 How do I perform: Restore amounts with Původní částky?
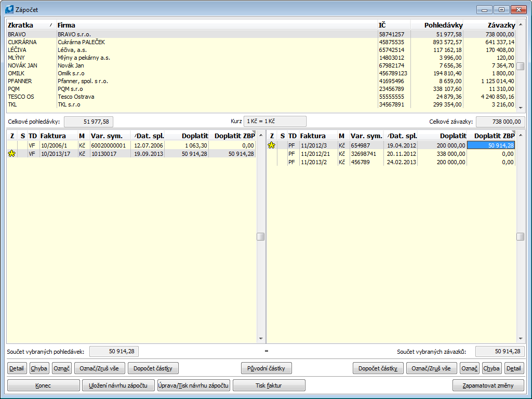click(267, 368)
